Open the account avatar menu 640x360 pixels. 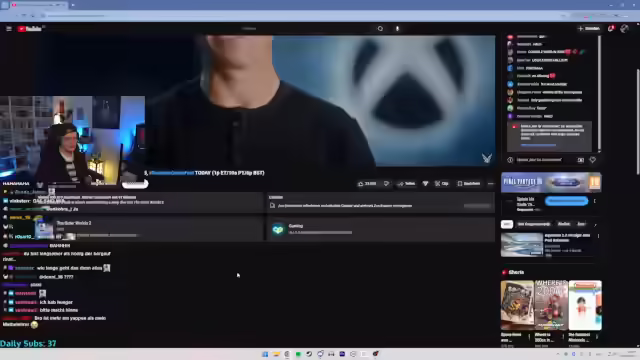(624, 29)
